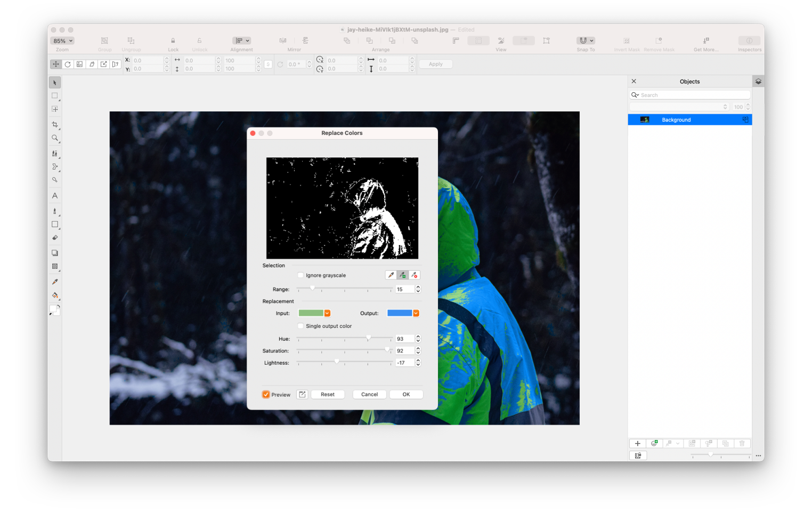Click the Search field in Objects panel
This screenshot has width=812, height=513.
[x=693, y=95]
